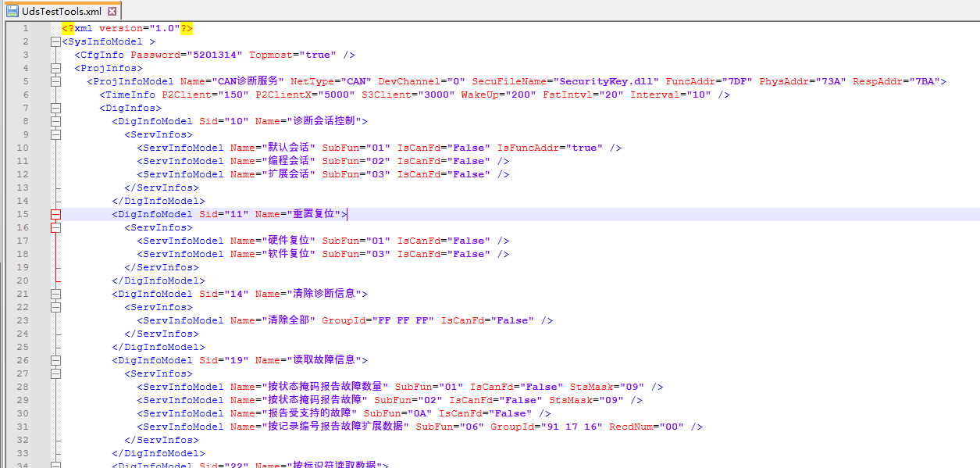Click line number 33 in the margin
The width and height of the screenshot is (980, 468).
(22, 453)
